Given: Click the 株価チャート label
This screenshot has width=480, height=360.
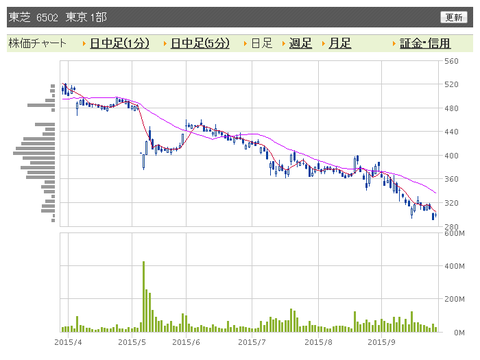Looking at the screenshot, I should (37, 43).
